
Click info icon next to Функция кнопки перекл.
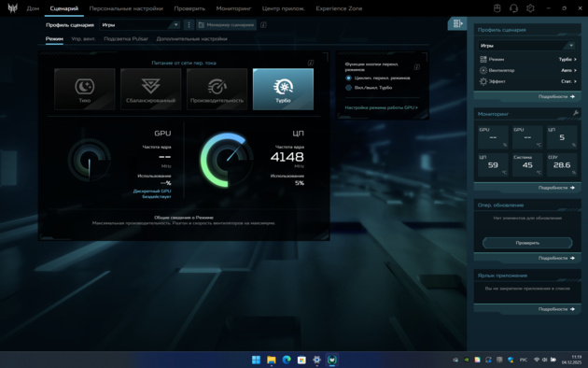[x=416, y=66]
